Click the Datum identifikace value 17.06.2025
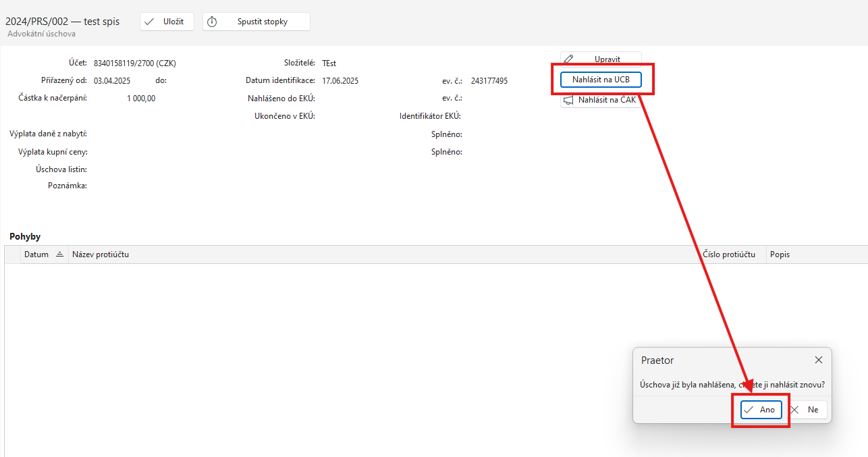Screen dimensions: 868x457 [340, 81]
